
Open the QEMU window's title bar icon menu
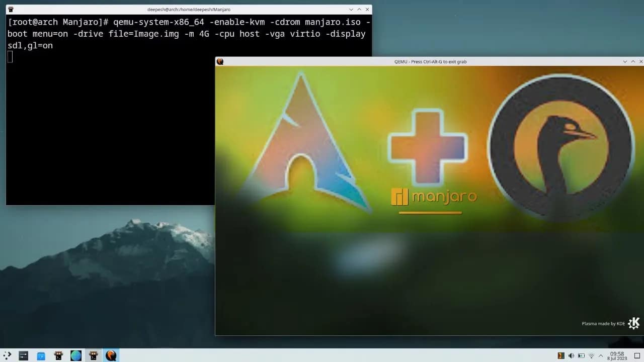pos(220,61)
